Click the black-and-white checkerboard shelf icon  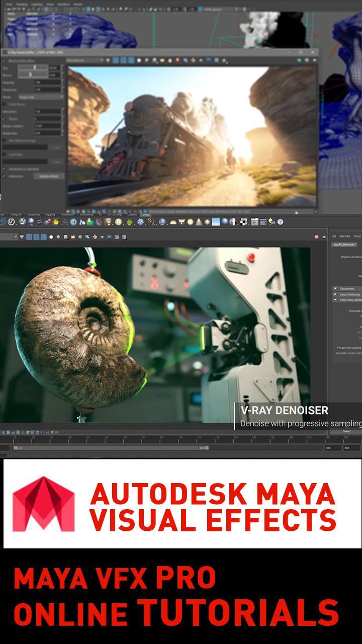(244, 222)
